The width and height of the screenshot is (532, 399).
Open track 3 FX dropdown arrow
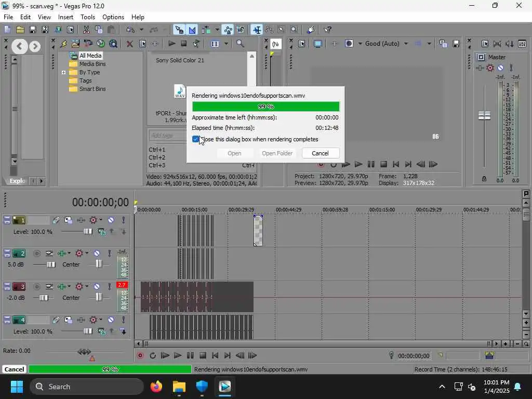(x=87, y=286)
